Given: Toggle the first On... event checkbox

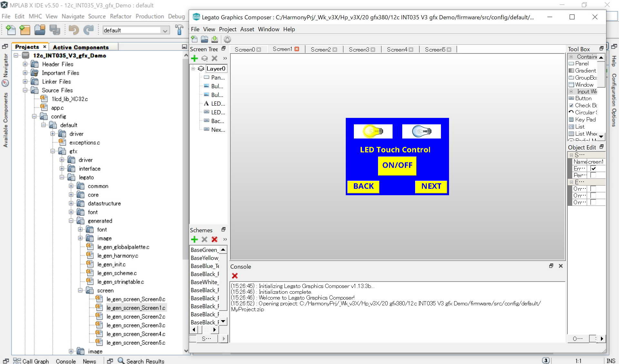Looking at the screenshot, I should [x=593, y=189].
